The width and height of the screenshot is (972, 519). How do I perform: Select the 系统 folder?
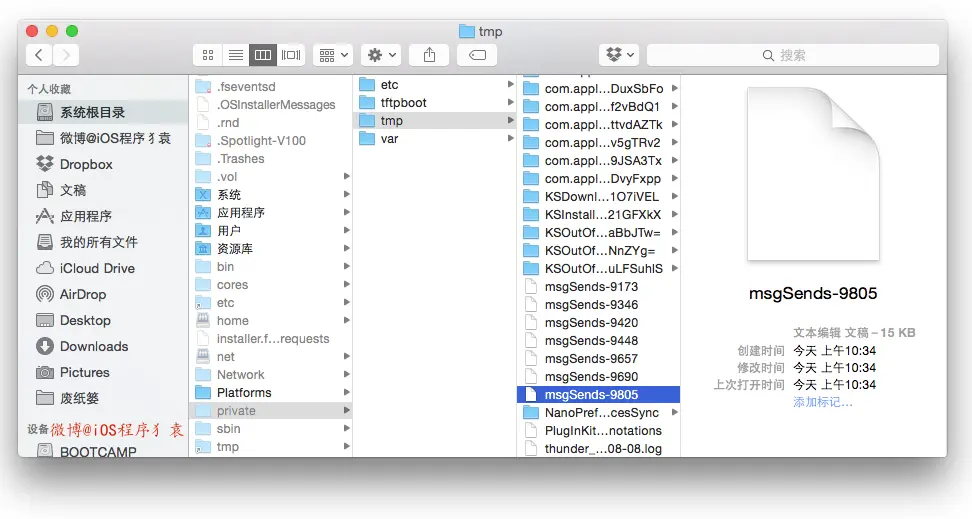pos(271,195)
